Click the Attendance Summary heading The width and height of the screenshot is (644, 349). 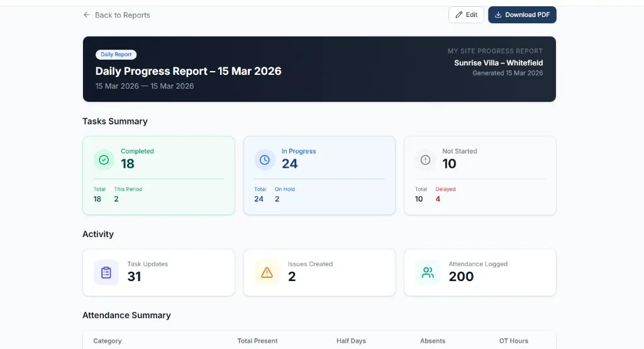[126, 315]
